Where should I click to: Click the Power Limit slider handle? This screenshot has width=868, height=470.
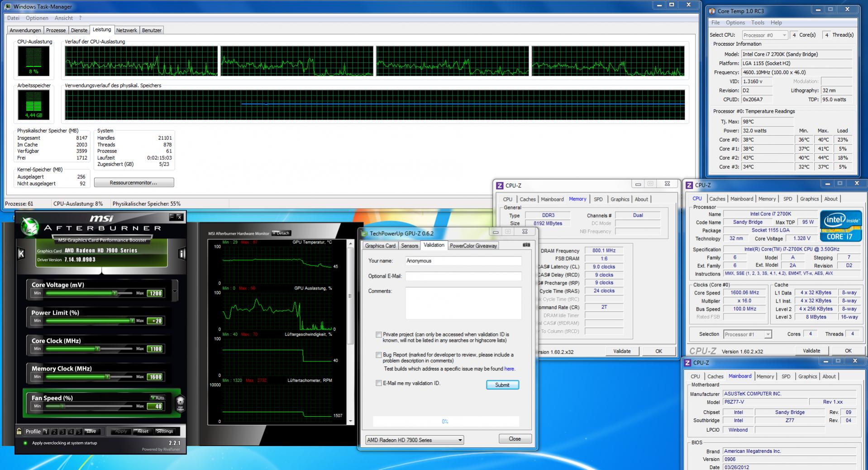coord(132,321)
